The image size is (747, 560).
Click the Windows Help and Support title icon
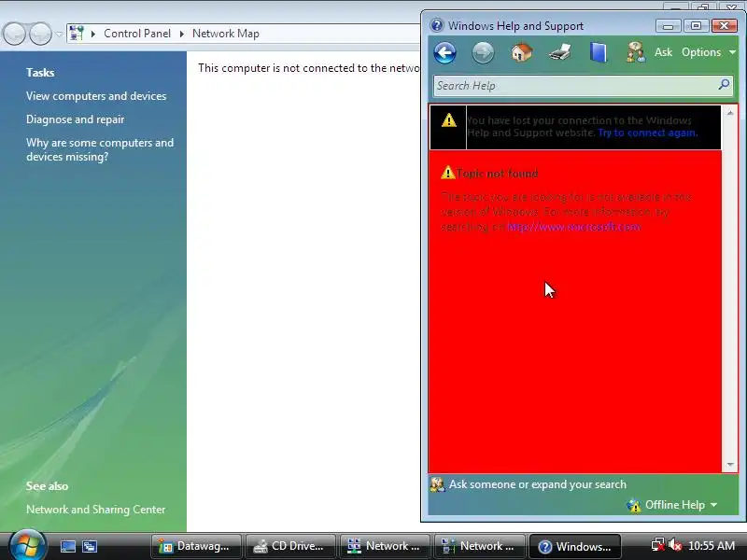[x=437, y=25]
